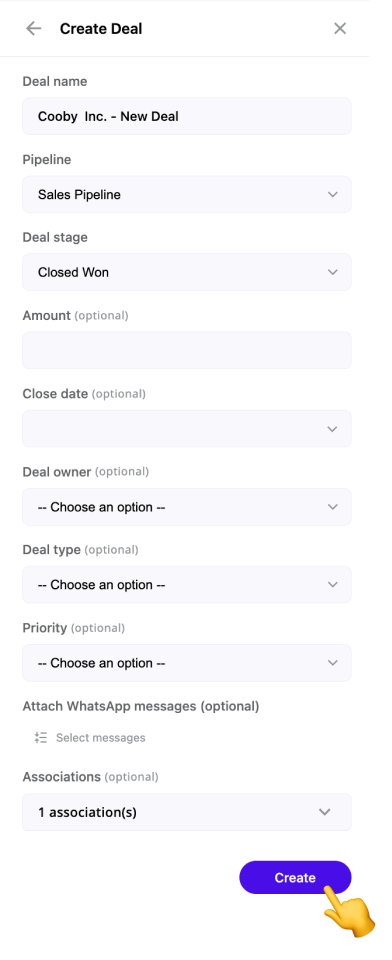Click the Deal type chevron icon
This screenshot has height=960, width=392.
(x=333, y=585)
